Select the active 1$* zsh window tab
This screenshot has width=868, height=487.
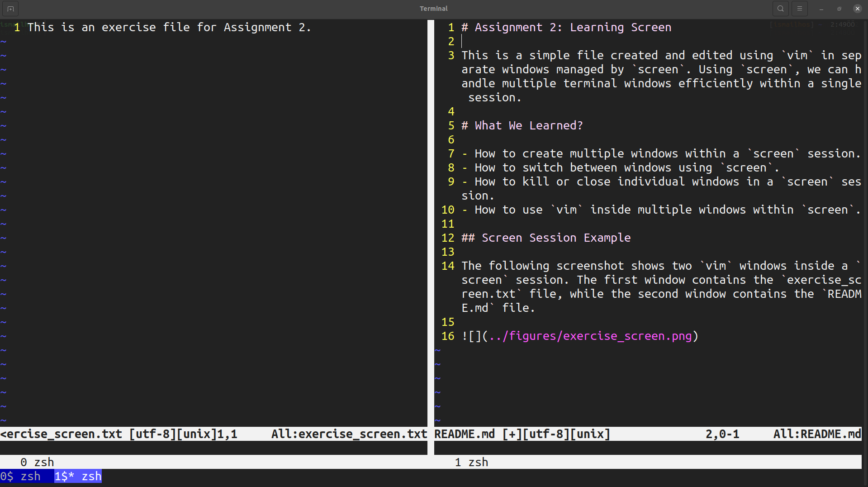point(78,476)
